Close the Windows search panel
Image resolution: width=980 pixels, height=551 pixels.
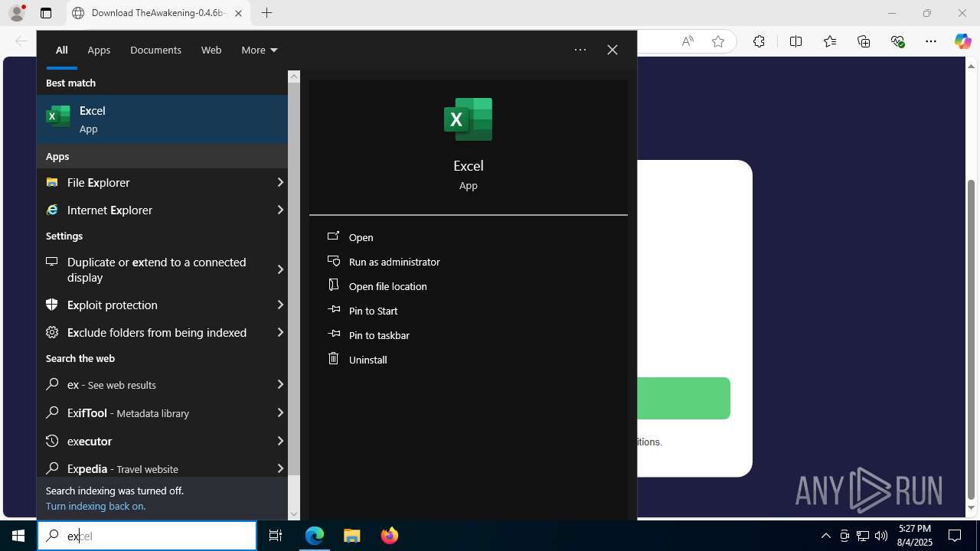click(612, 50)
